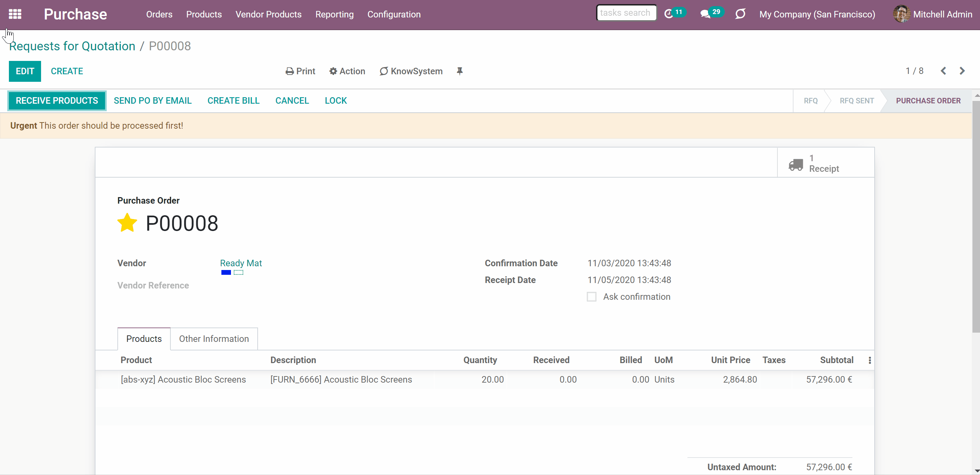980x475 pixels.
Task: Open the company switcher My Company (San Francisco)
Action: coord(817,14)
